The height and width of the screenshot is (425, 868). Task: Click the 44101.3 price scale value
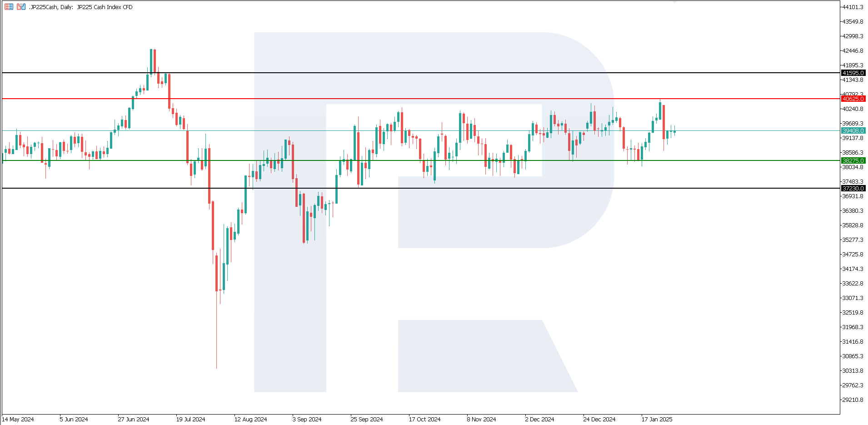853,7
